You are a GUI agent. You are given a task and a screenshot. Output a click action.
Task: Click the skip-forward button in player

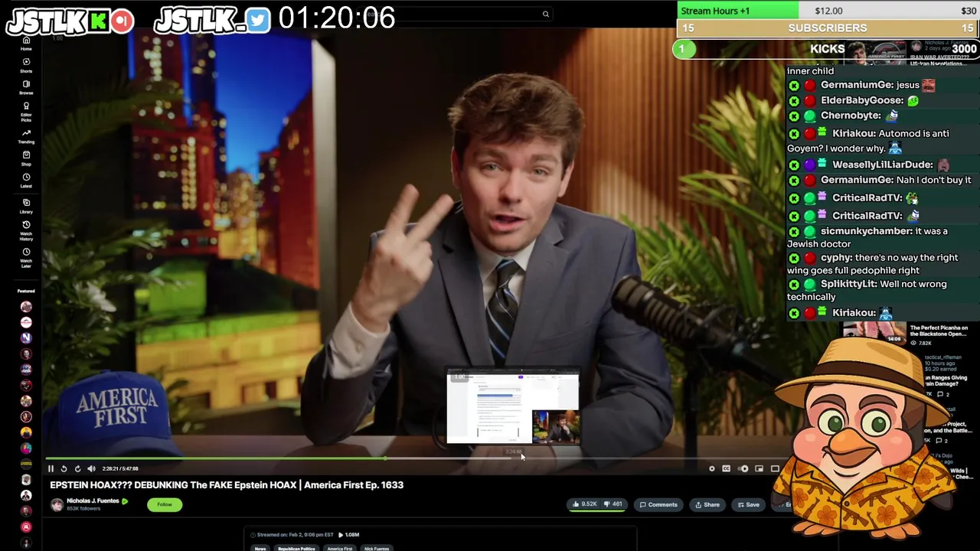coord(77,468)
